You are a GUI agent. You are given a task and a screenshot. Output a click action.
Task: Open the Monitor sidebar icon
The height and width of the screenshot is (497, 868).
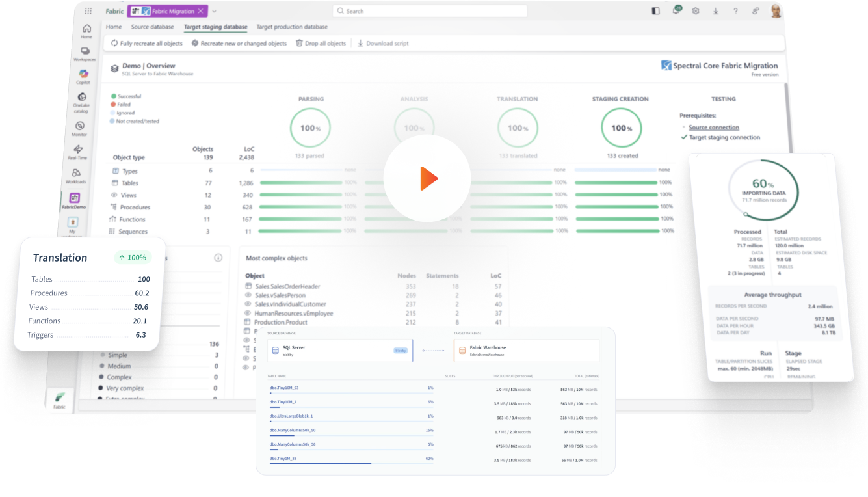pos(80,128)
